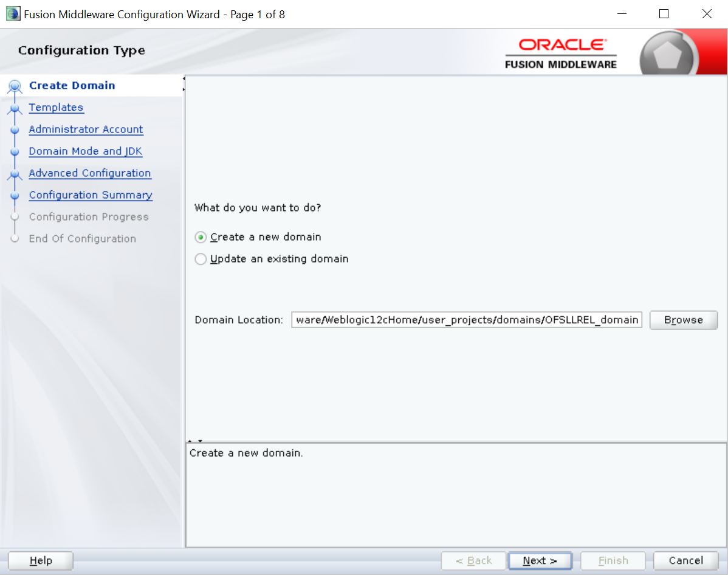The height and width of the screenshot is (575, 728).
Task: Click the Domain Mode and JDK bullet icon
Action: (15, 152)
